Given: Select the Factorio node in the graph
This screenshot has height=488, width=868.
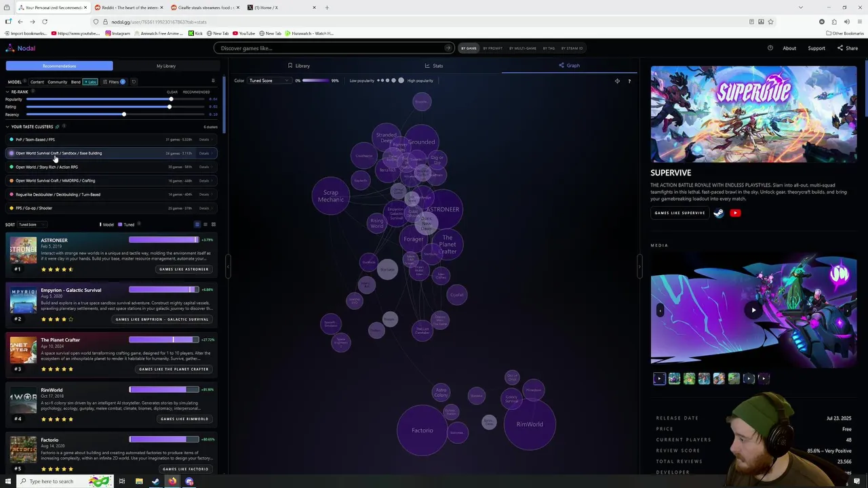Looking at the screenshot, I should click(x=422, y=430).
